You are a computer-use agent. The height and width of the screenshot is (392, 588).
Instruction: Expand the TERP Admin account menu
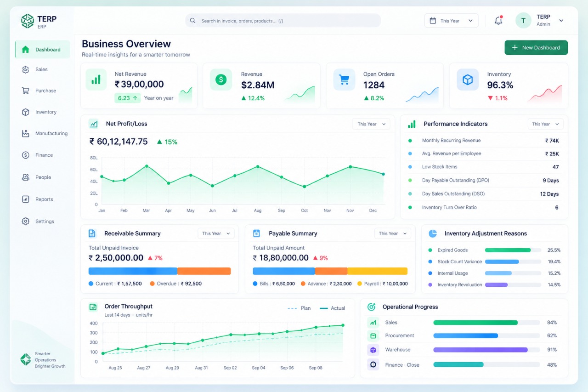point(561,21)
